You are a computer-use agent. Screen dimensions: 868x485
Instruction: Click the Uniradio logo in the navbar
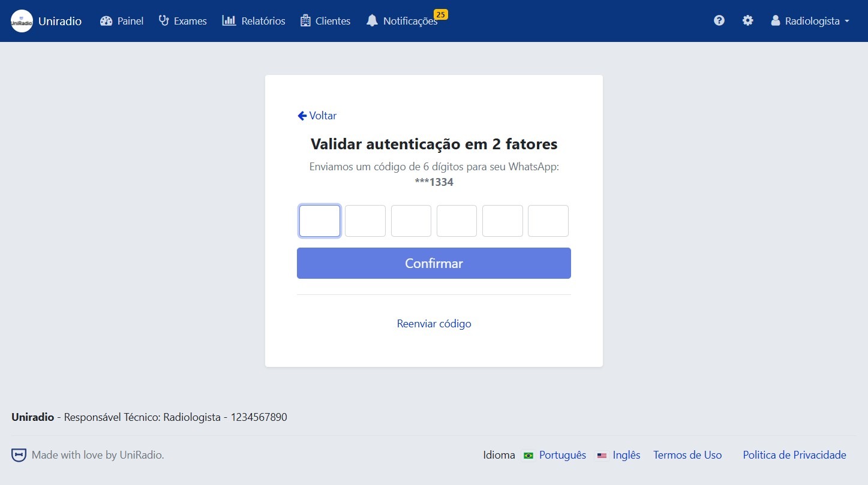pos(22,20)
